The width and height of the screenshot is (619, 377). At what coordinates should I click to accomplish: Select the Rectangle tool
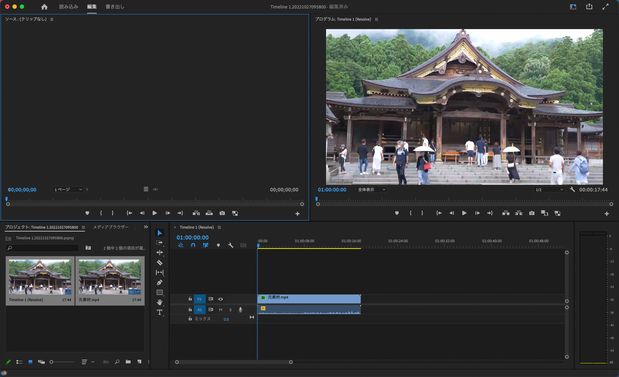point(159,293)
